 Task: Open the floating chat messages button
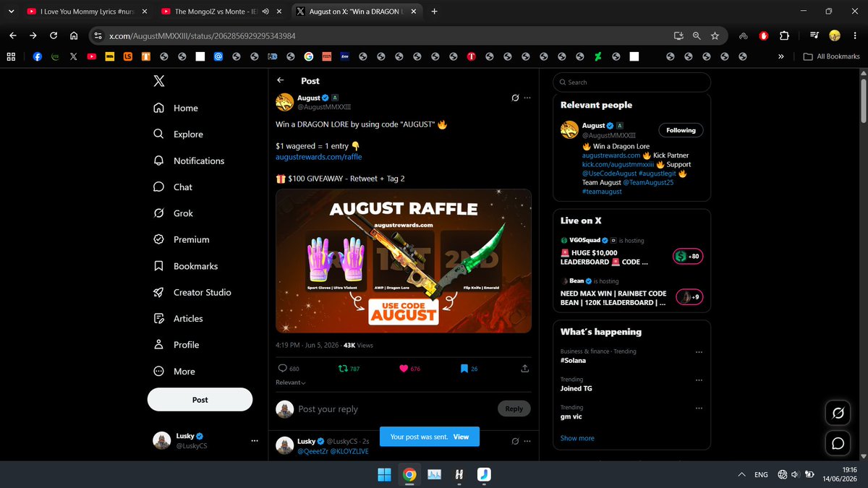838,443
